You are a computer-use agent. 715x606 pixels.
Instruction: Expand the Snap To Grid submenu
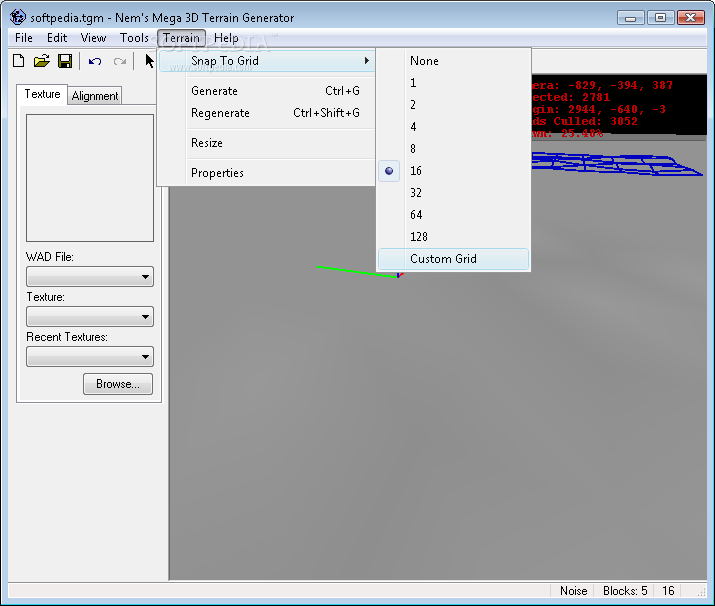[x=267, y=61]
